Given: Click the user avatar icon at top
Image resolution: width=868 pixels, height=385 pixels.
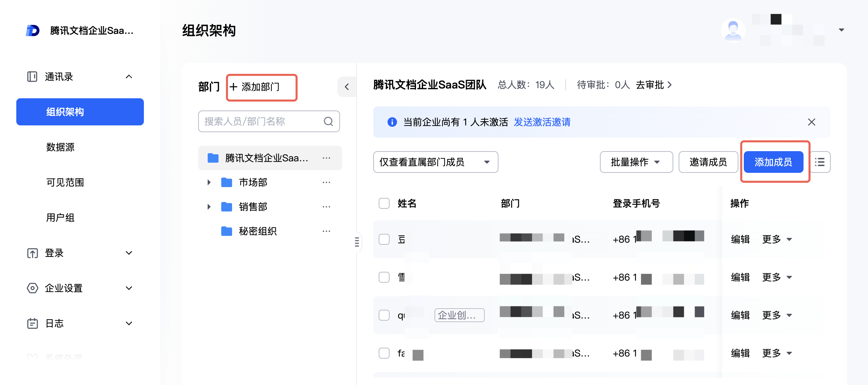Looking at the screenshot, I should pyautogui.click(x=733, y=30).
